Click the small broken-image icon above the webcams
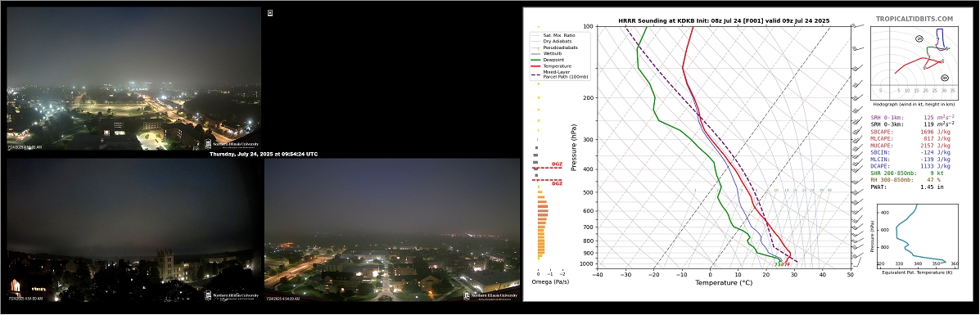The width and height of the screenshot is (980, 315). 270,12
